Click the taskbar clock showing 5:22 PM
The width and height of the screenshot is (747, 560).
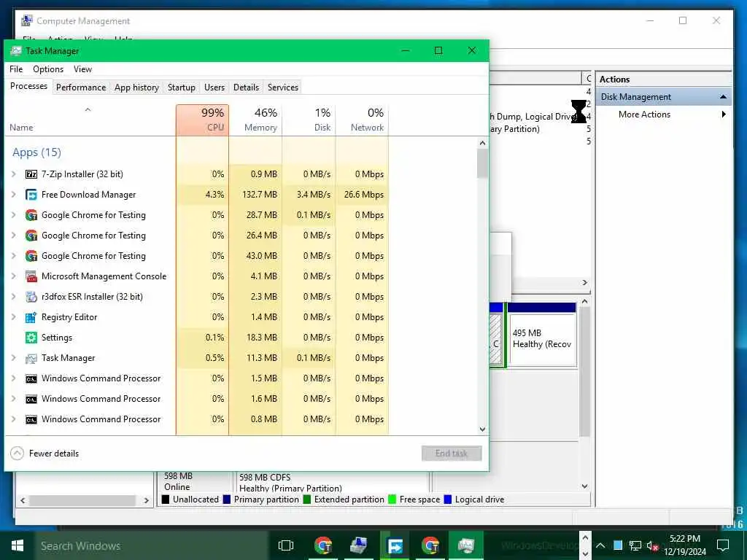[685, 545]
